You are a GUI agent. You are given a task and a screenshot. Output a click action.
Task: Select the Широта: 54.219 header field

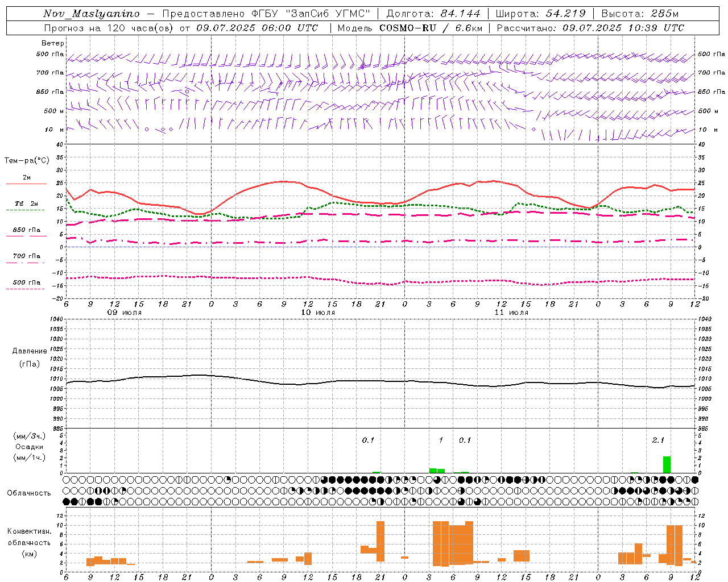pos(540,14)
